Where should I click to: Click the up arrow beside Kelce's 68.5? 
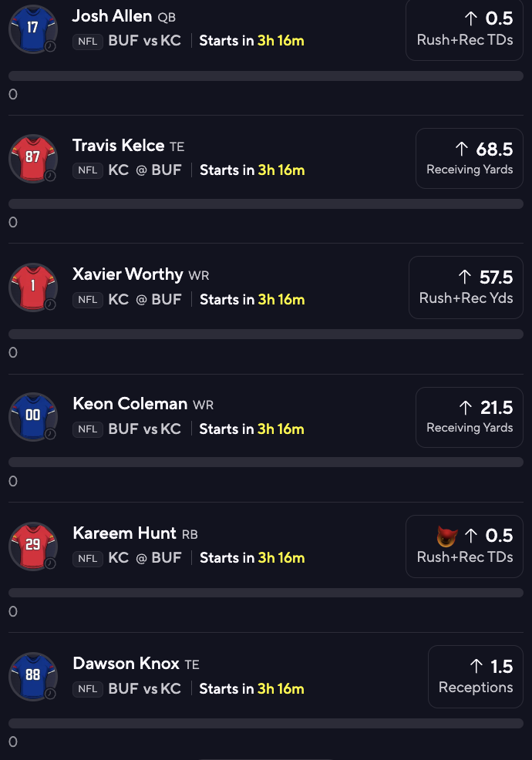tap(462, 149)
